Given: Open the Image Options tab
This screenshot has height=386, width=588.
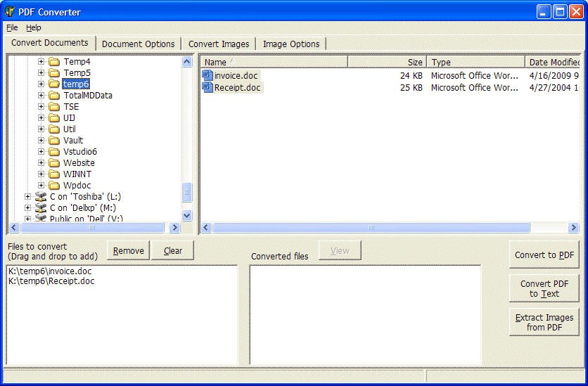Looking at the screenshot, I should coord(290,44).
